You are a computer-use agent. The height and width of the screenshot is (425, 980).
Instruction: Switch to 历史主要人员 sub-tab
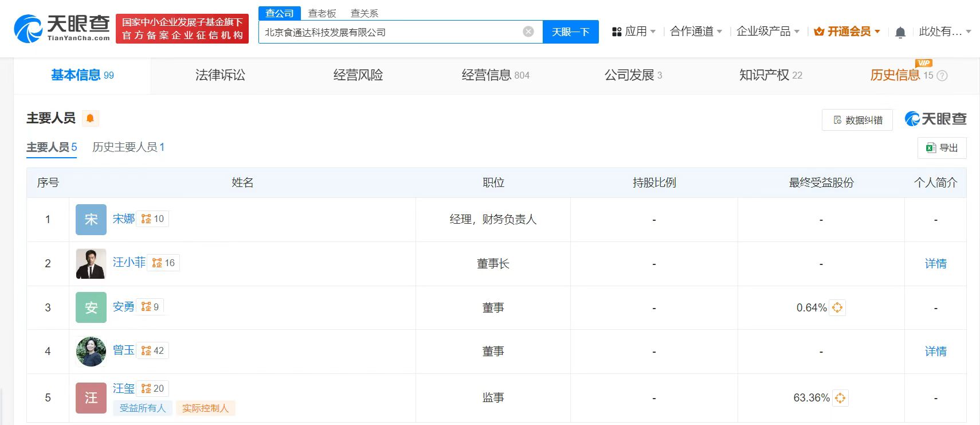point(128,147)
